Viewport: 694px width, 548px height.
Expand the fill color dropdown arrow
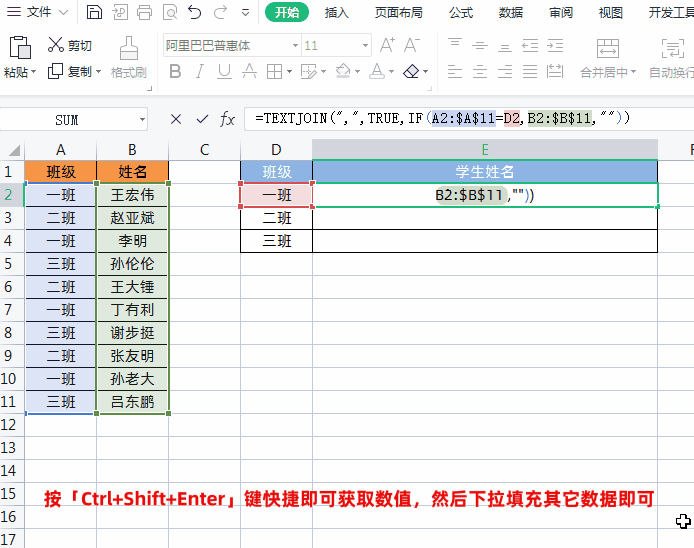coord(358,71)
